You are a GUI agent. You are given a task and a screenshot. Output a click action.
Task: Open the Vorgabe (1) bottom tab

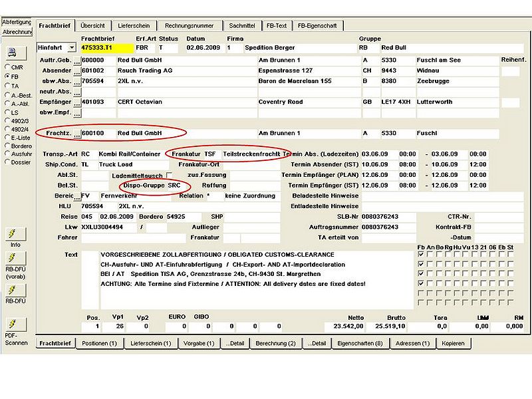click(199, 343)
